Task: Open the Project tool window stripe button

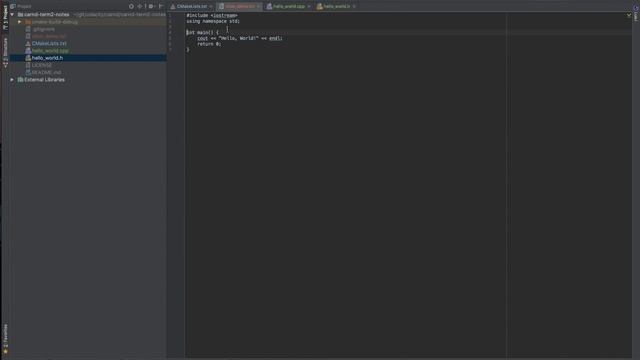Action: click(5, 18)
